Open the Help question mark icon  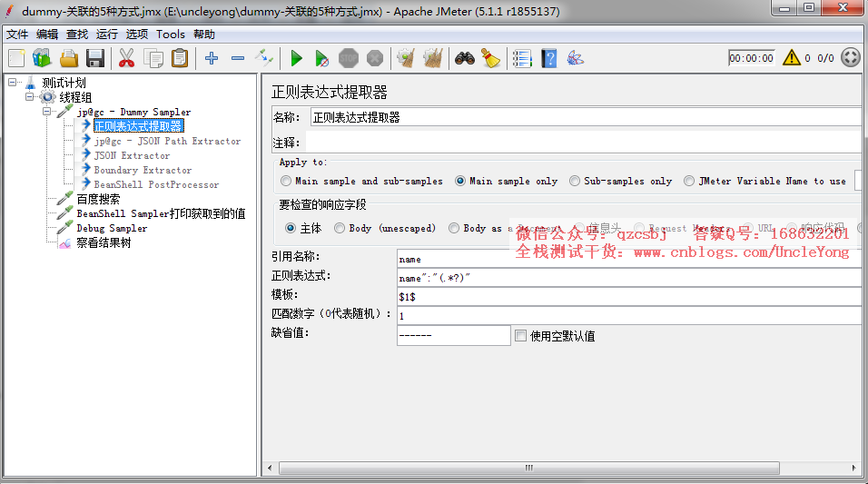coord(549,58)
